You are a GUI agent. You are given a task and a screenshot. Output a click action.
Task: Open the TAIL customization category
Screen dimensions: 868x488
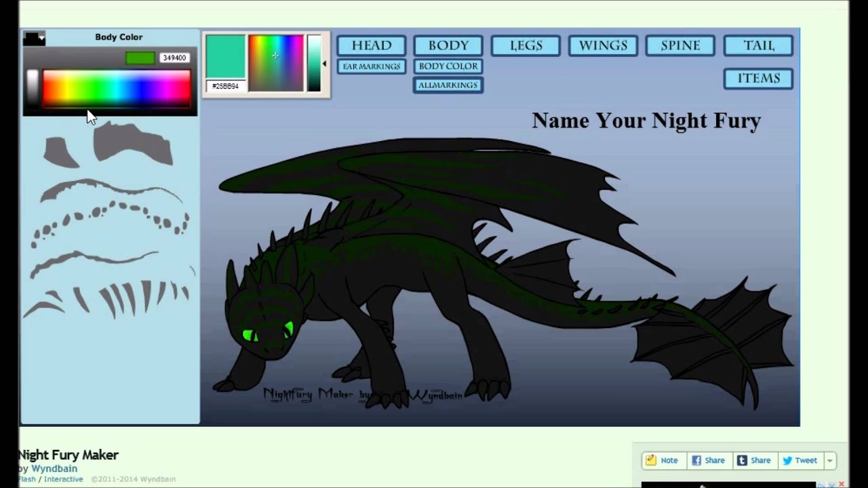758,45
